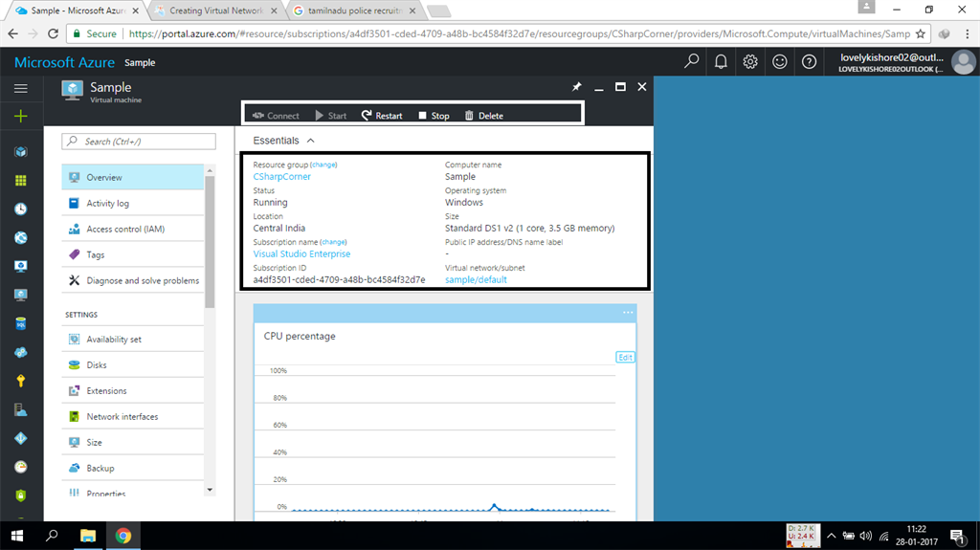Click the feedback smiley icon
This screenshot has width=980, height=550.
click(x=779, y=61)
